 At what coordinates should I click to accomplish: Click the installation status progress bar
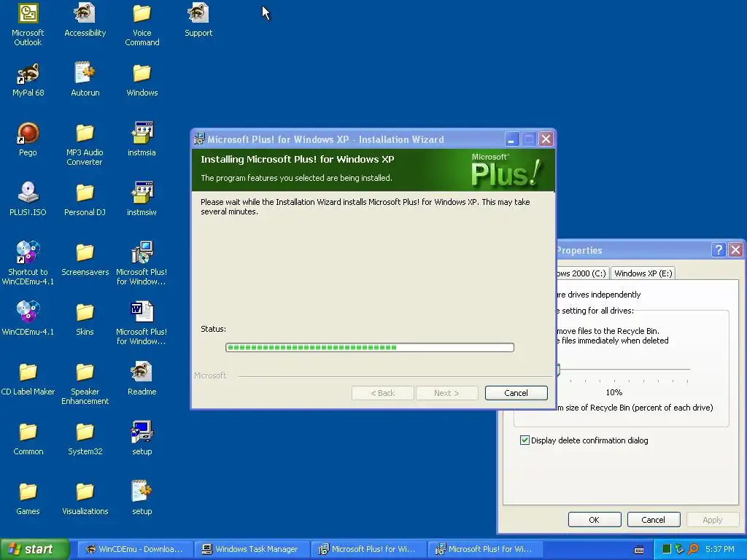[370, 347]
